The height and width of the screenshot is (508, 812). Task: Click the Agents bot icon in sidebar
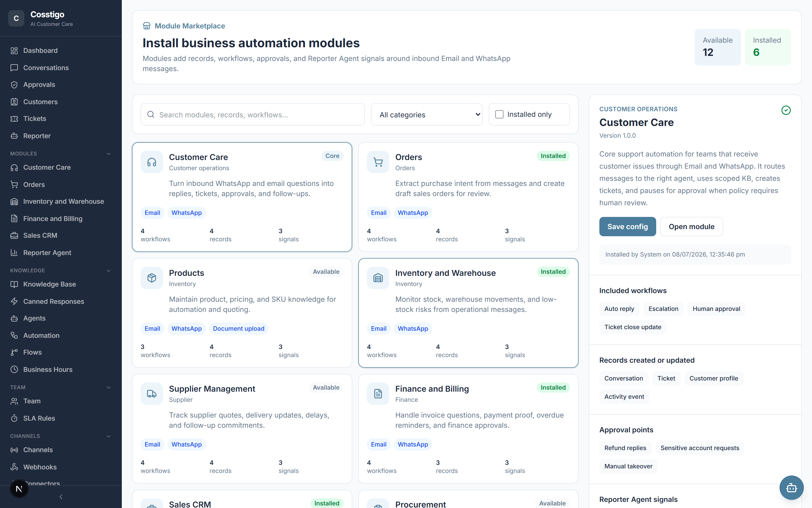click(14, 318)
